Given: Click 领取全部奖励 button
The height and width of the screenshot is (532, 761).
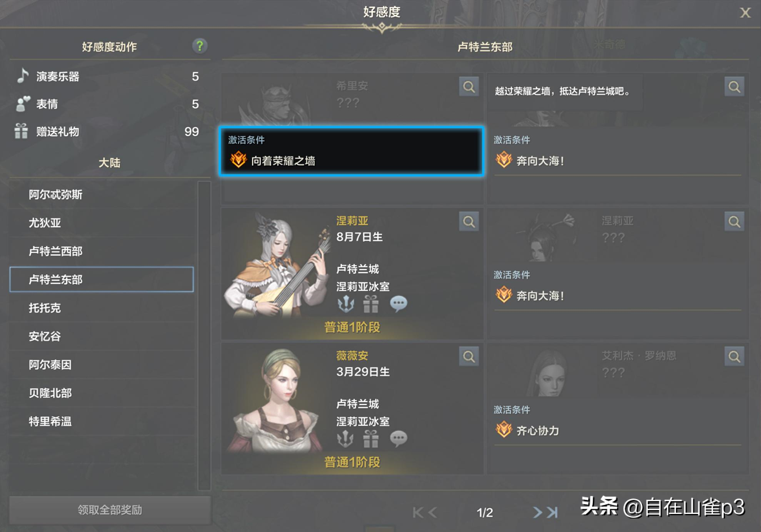Looking at the screenshot, I should (x=110, y=510).
